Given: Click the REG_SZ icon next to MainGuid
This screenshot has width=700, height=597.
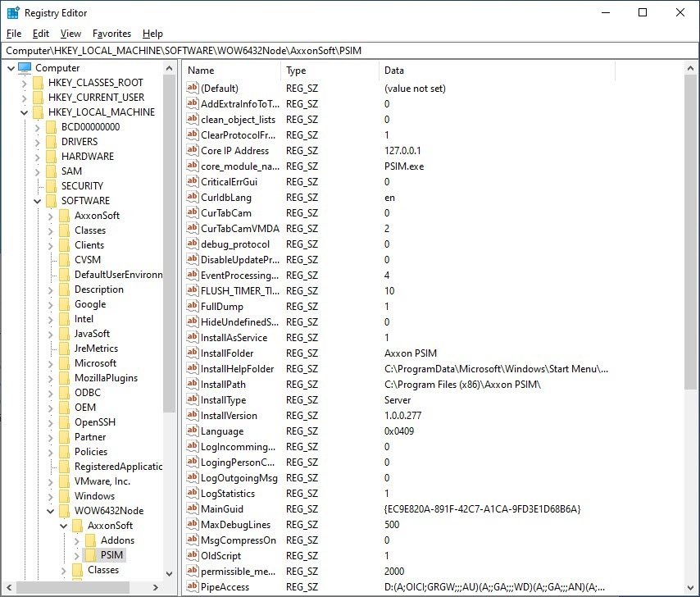Looking at the screenshot, I should (x=193, y=509).
